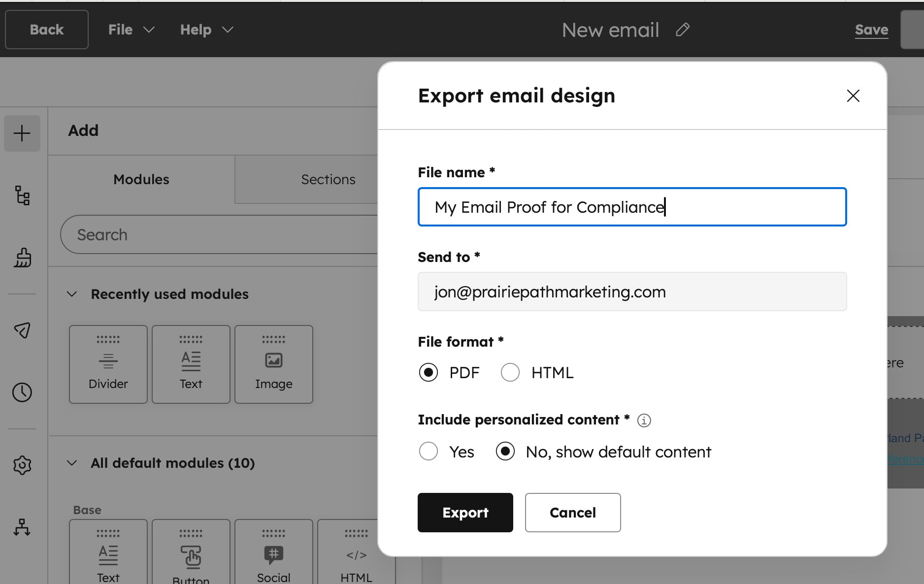Screen dimensions: 924x584
Task: Collapse the Recently used modules section
Action: (x=72, y=294)
